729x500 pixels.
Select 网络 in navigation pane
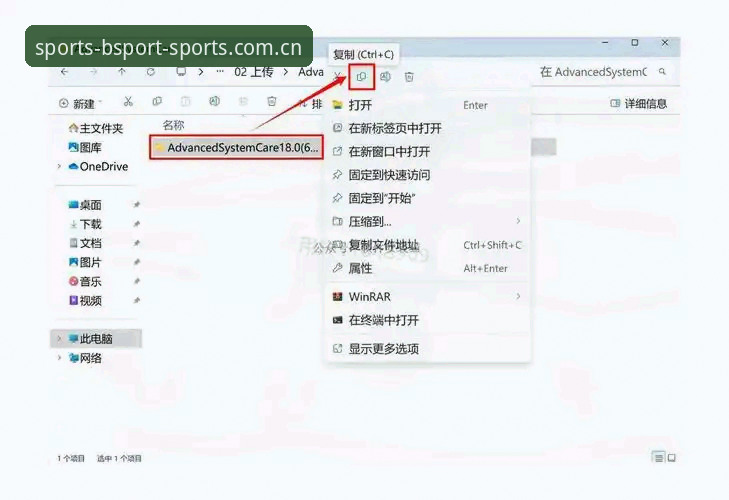pos(85,358)
